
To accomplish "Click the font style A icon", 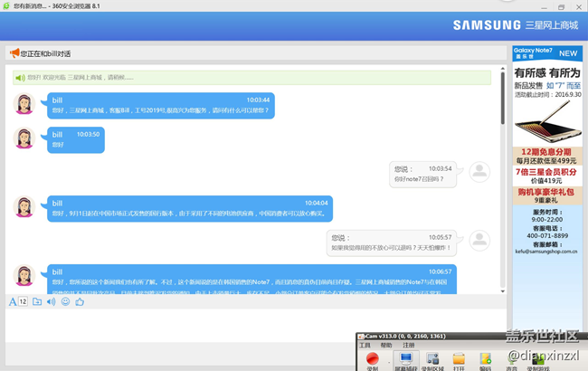I will pos(13,302).
